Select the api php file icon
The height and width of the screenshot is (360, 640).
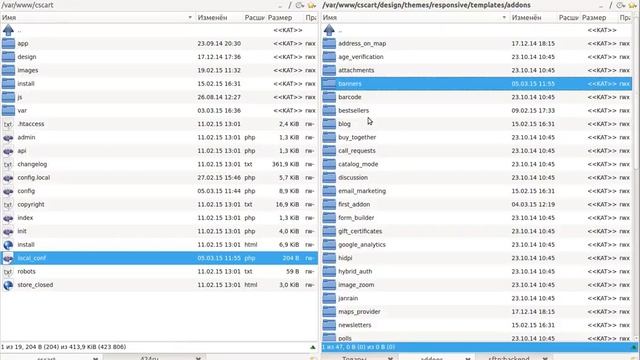8,151
